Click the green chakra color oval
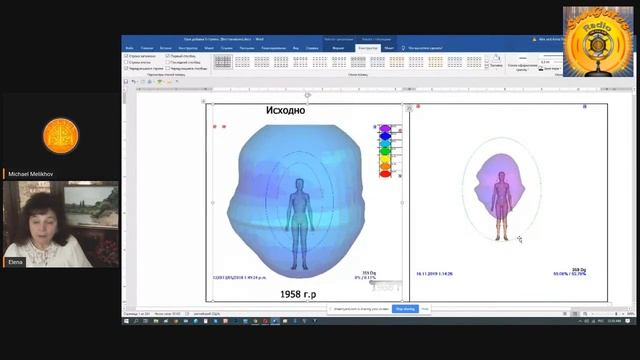 point(385,151)
